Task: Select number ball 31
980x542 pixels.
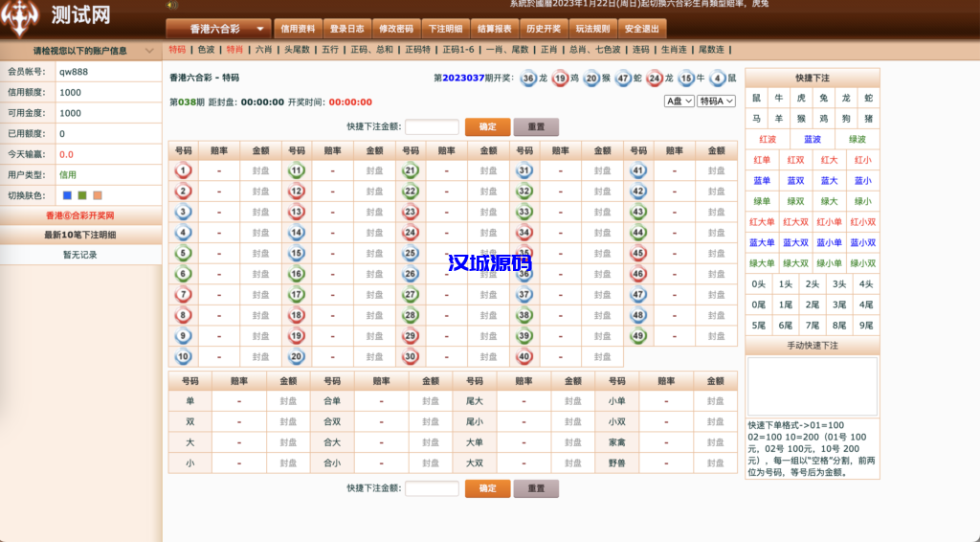Action: [524, 170]
